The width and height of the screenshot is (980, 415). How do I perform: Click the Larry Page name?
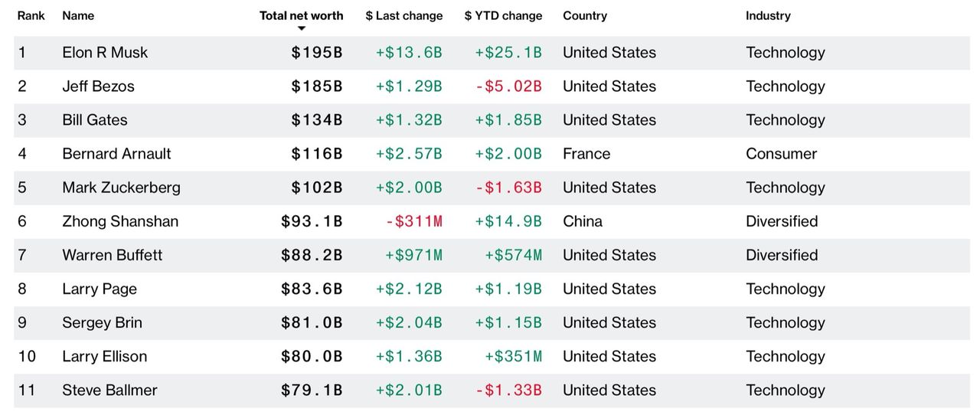click(100, 289)
